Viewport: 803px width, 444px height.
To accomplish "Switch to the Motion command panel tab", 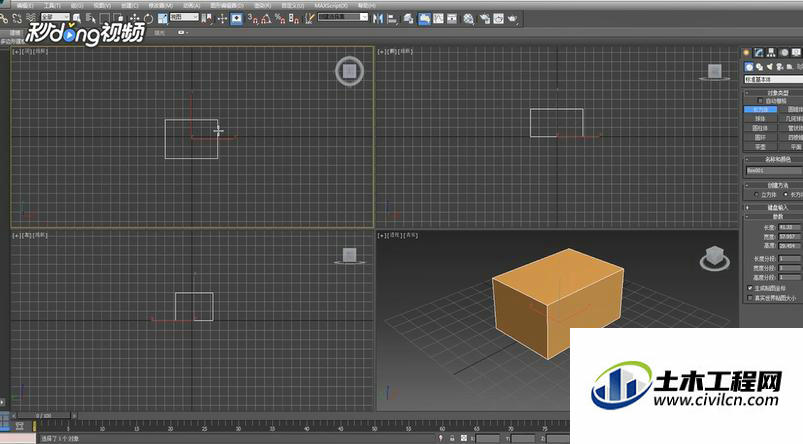I will (784, 52).
